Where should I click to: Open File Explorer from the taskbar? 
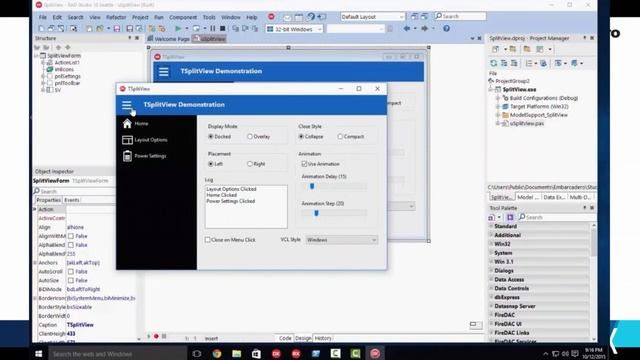237,353
